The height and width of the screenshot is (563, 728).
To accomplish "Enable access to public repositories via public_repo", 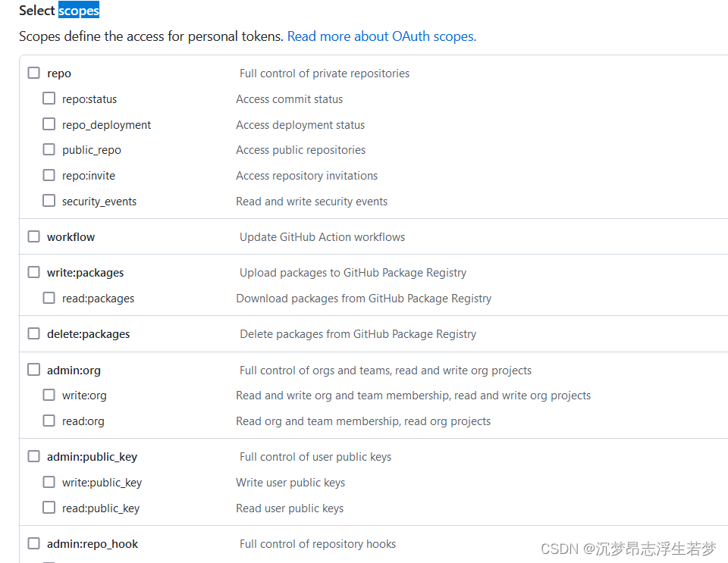I will tap(49, 149).
